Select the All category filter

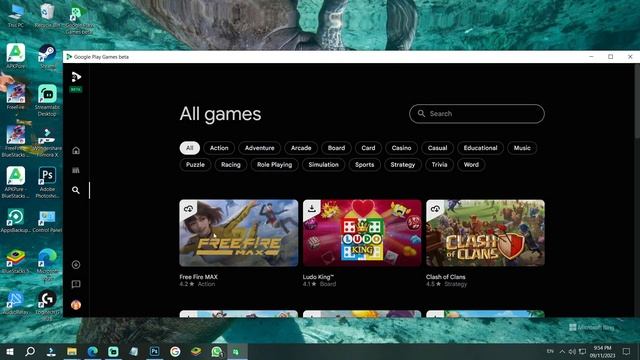pos(189,148)
